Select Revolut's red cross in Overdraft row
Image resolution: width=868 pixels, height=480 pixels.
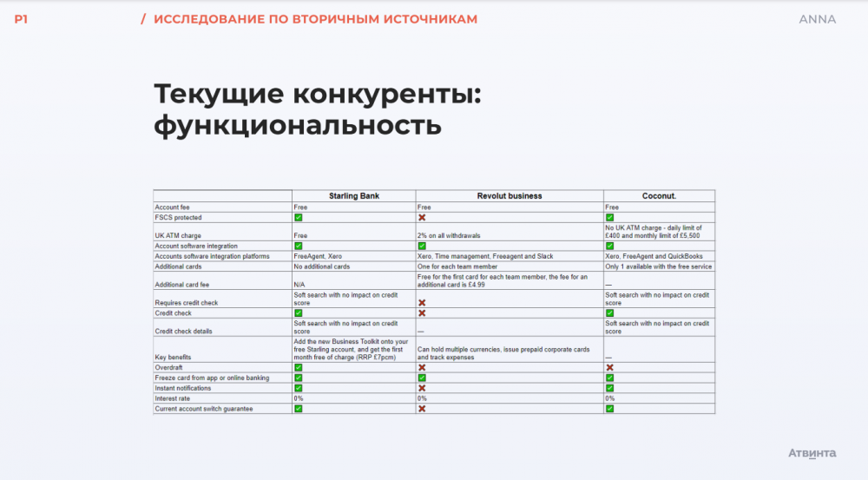pyautogui.click(x=422, y=368)
